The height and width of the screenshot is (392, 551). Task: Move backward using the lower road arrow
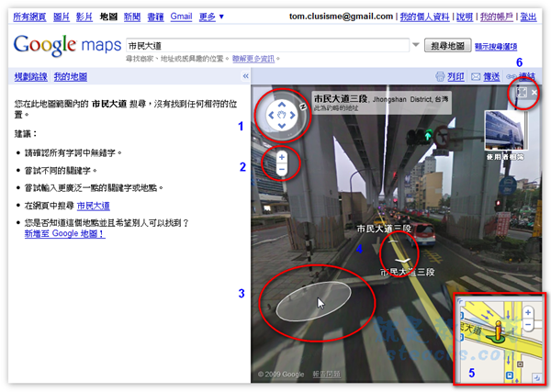coord(402,261)
